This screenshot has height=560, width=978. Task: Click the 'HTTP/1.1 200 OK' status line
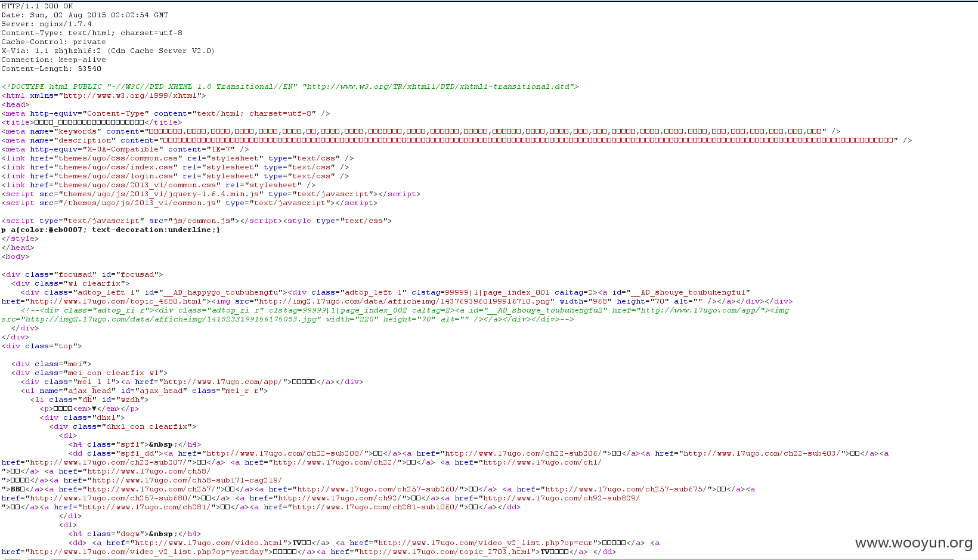[37, 6]
